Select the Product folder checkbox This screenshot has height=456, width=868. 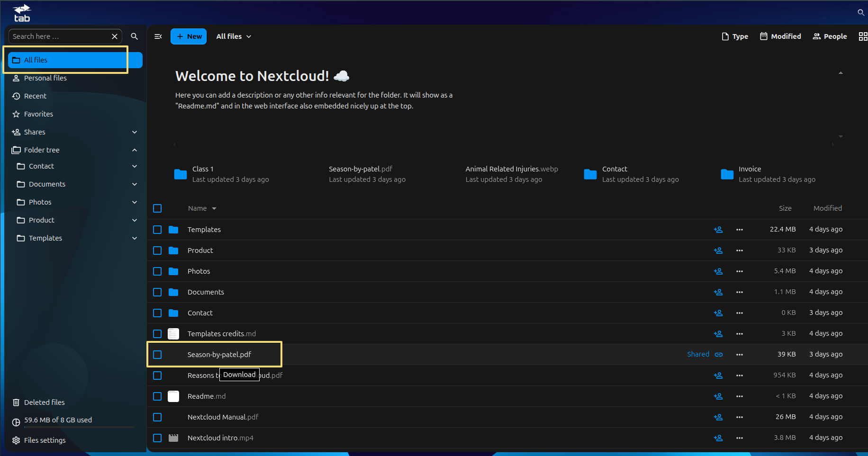click(x=157, y=250)
